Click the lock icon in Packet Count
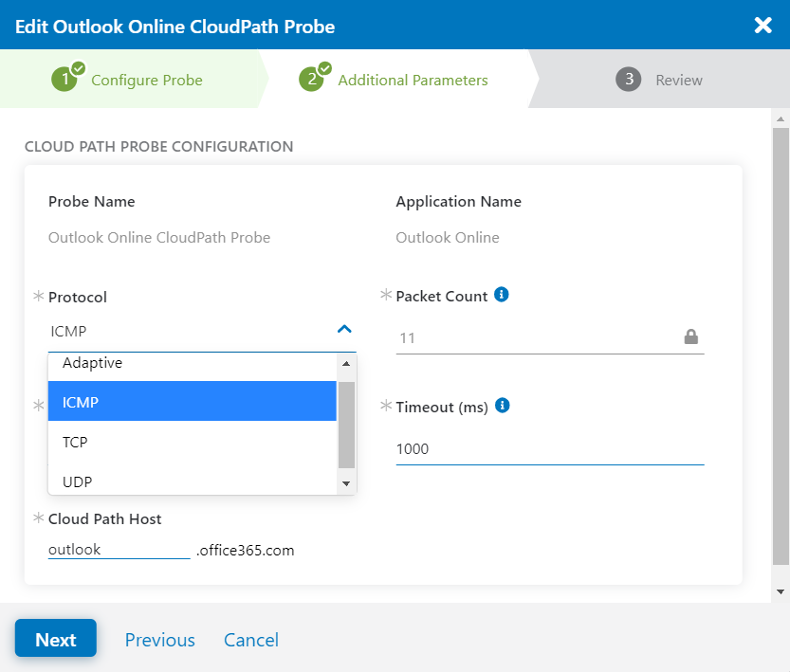790x672 pixels. [690, 337]
